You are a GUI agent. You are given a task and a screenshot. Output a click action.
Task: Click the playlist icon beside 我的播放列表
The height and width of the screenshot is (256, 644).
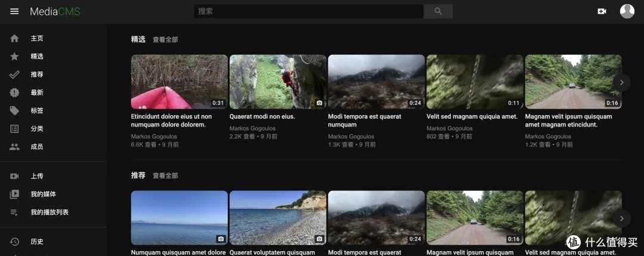[14, 212]
